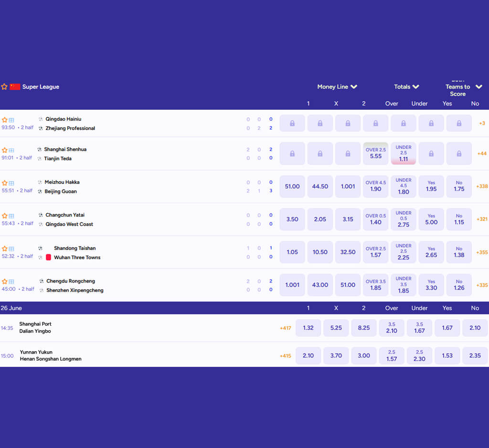Star the Meizhou Hakka match
This screenshot has height=448, width=489.
5,183
